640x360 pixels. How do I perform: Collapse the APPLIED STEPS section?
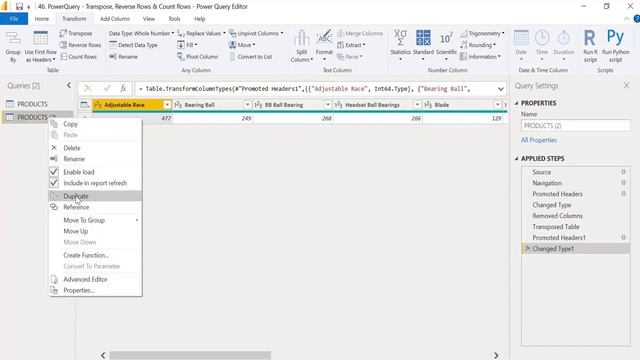[x=516, y=158]
